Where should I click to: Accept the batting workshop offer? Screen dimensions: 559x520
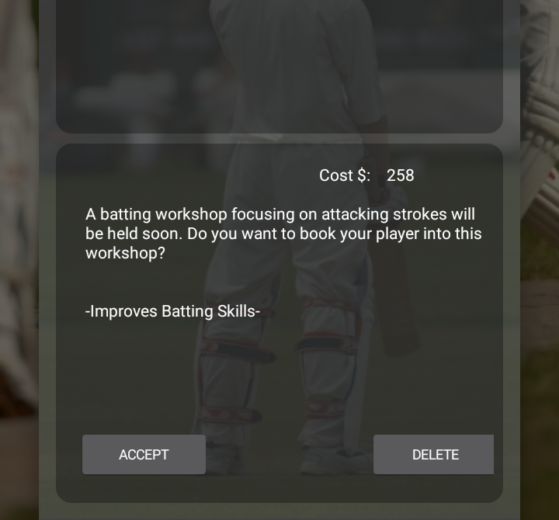(144, 454)
